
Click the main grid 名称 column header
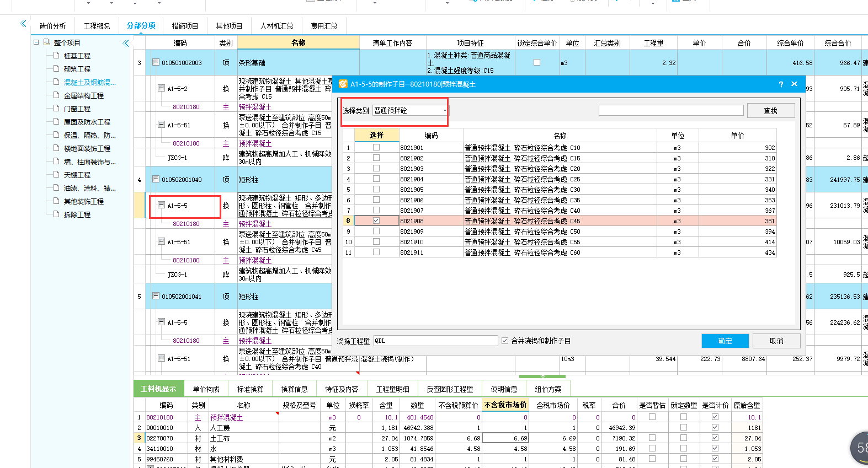299,42
